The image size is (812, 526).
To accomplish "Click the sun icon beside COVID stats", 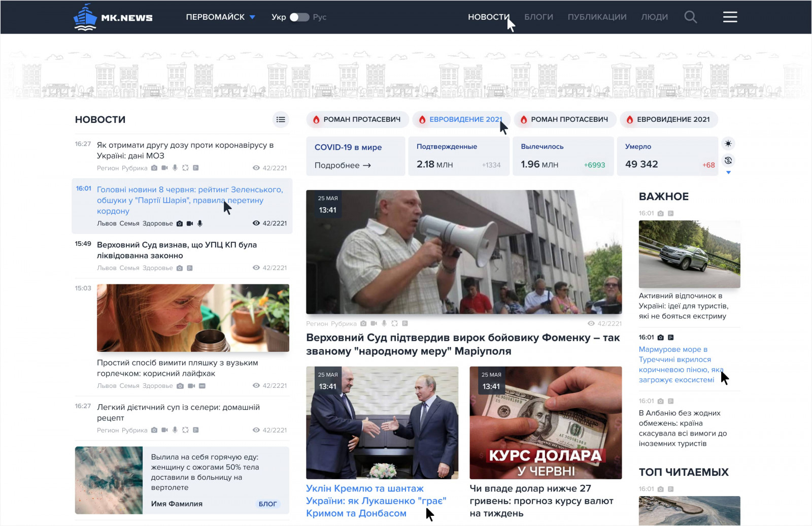I will [x=728, y=144].
